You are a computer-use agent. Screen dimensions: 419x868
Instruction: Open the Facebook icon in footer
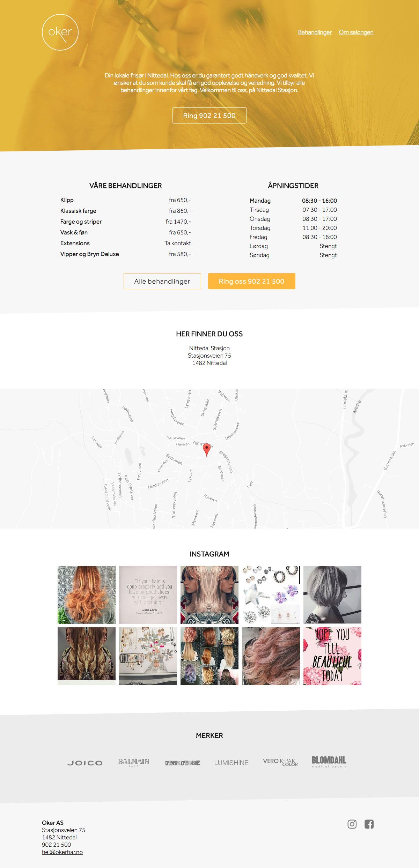click(x=369, y=824)
